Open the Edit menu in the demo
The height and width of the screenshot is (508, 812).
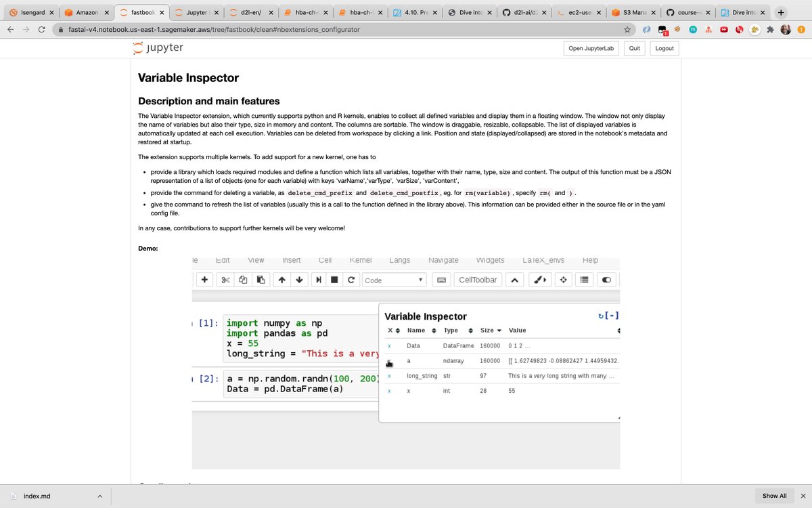click(223, 260)
